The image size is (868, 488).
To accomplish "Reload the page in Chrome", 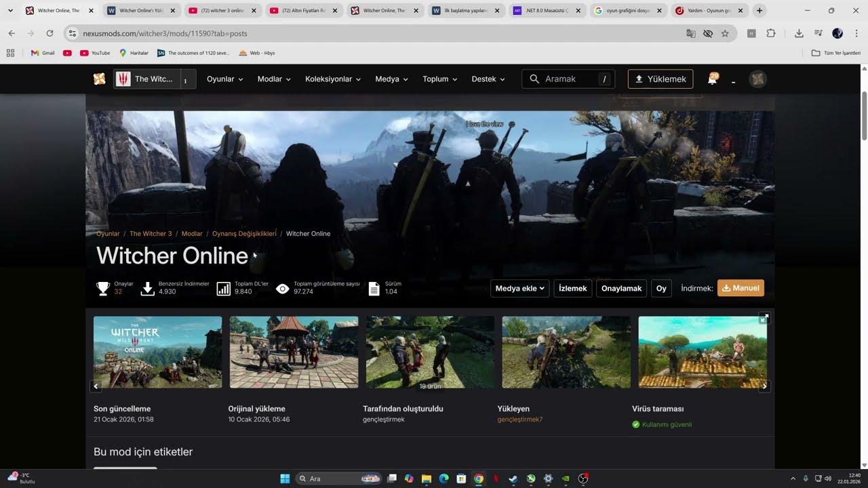I will coord(50,33).
